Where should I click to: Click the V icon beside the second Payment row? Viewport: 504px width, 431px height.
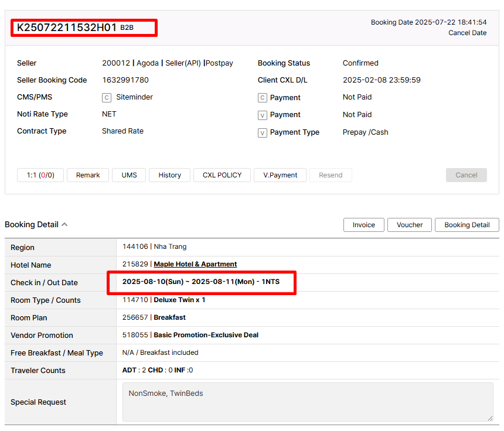(x=263, y=115)
